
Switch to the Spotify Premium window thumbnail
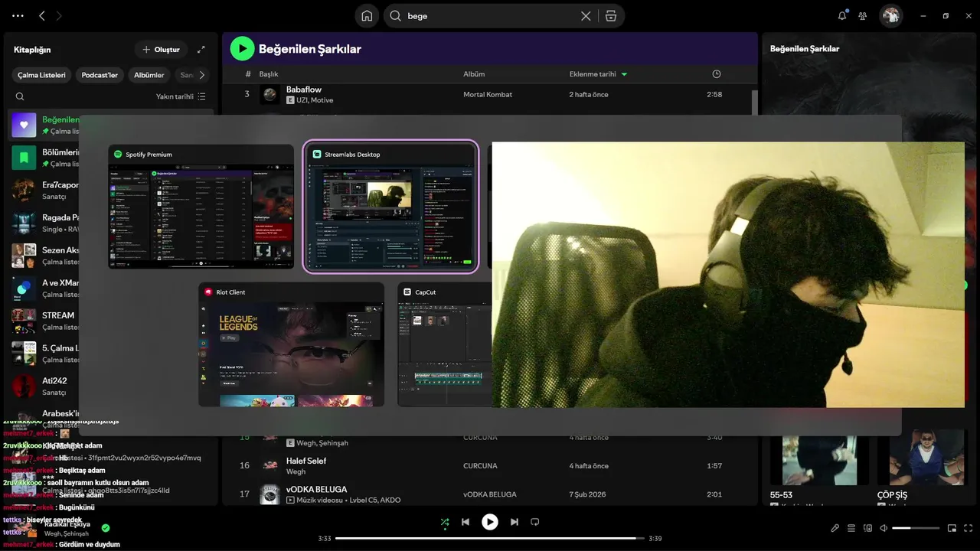pos(201,207)
